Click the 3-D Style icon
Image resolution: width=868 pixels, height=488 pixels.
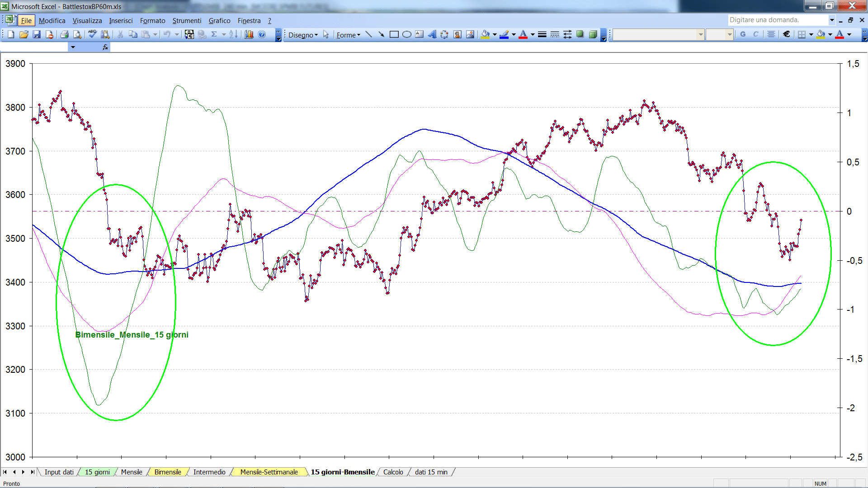[593, 34]
